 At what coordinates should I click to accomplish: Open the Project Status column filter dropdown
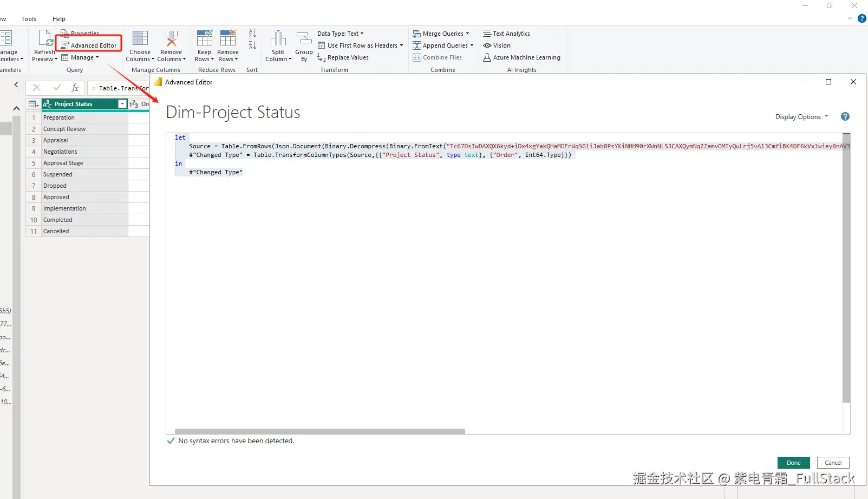coord(122,104)
